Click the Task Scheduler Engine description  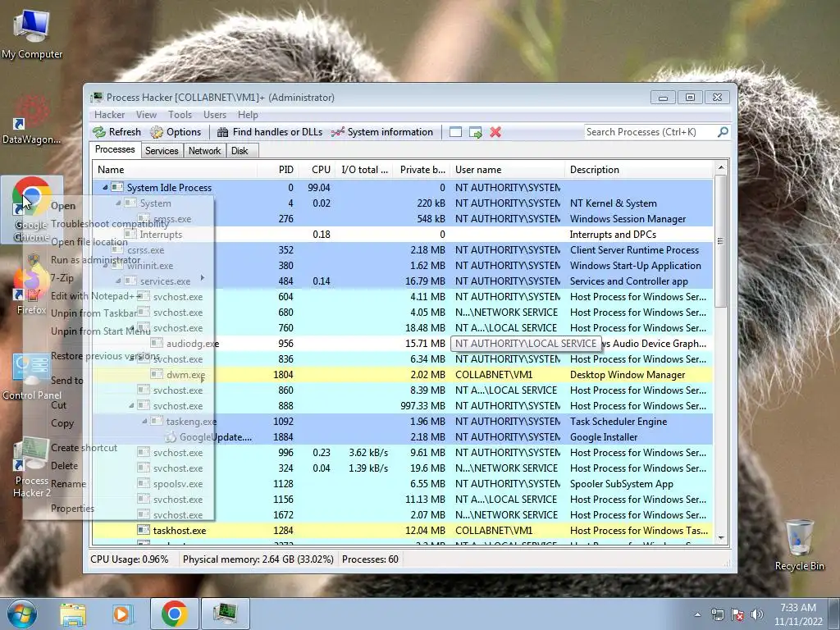click(x=619, y=422)
